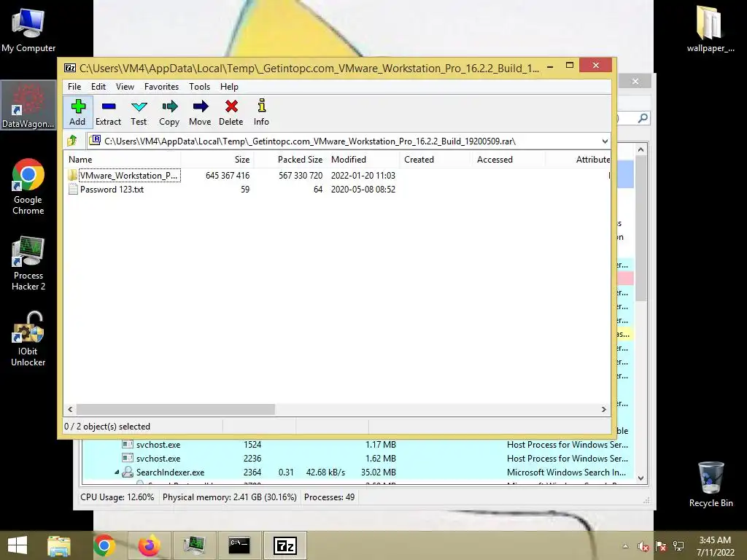Launch DataWagon desktop shortcut
This screenshot has width=747, height=560.
[28, 106]
